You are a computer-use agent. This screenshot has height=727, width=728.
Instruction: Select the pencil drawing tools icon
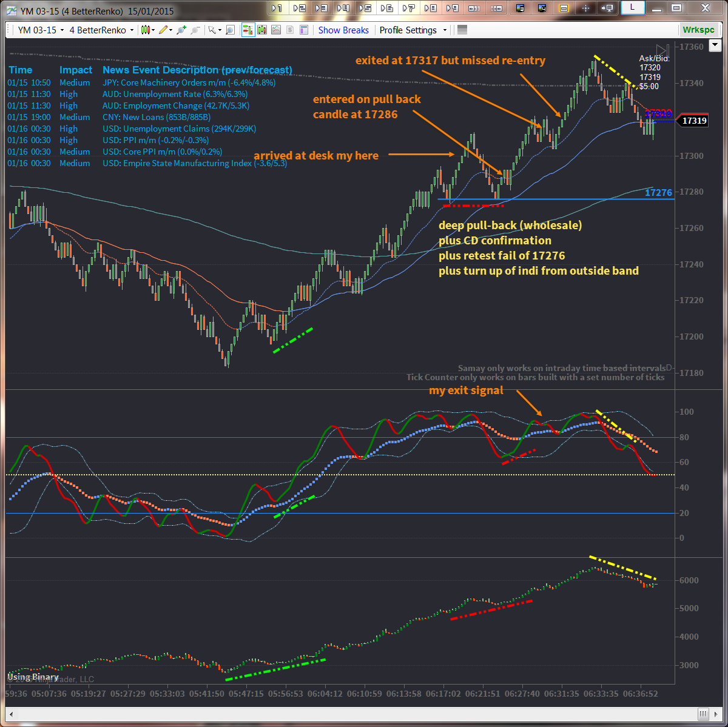coord(163,30)
